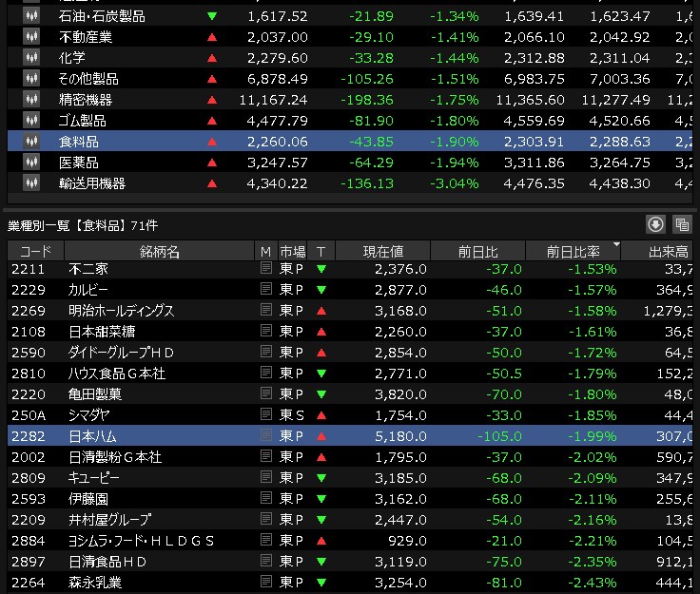Sort by 前日比率 column header
The image size is (700, 594).
[574, 252]
